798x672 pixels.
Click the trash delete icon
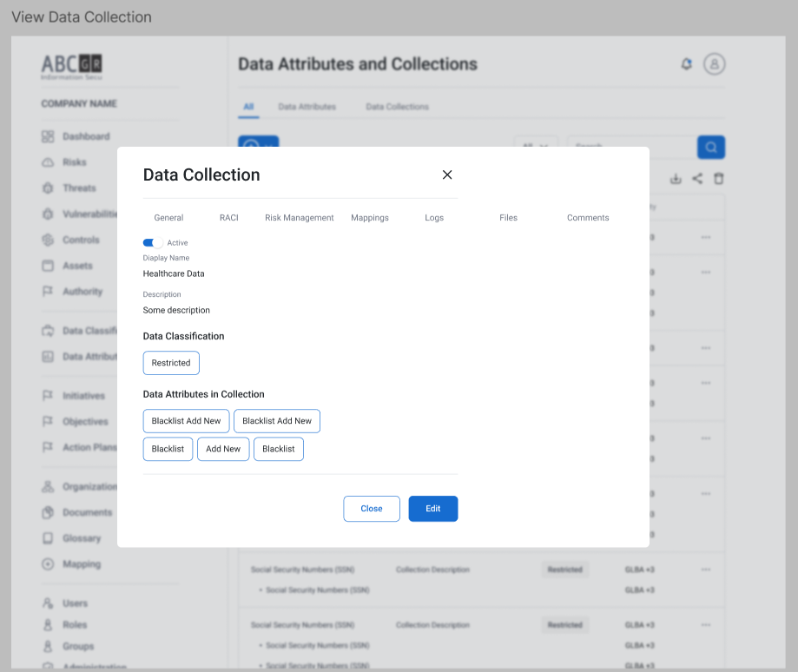[719, 179]
